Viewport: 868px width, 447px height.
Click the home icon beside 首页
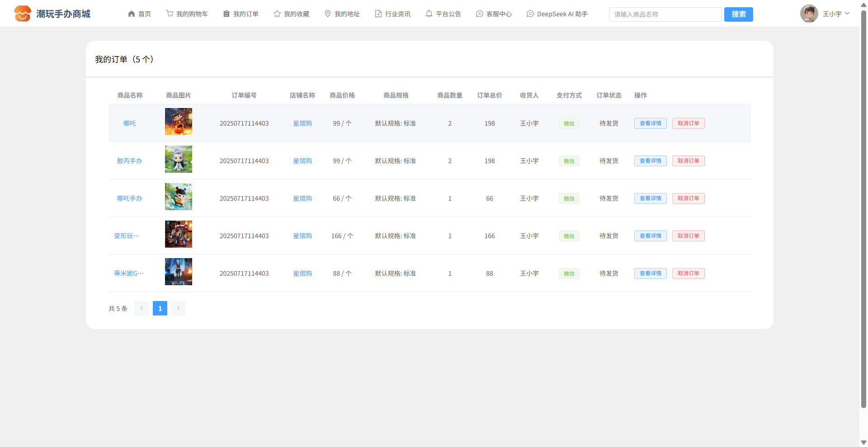[132, 14]
